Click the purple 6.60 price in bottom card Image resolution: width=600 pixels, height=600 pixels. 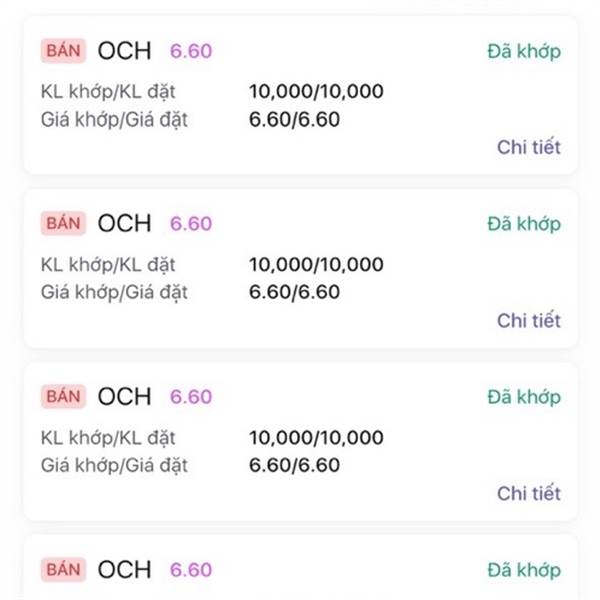(x=191, y=570)
